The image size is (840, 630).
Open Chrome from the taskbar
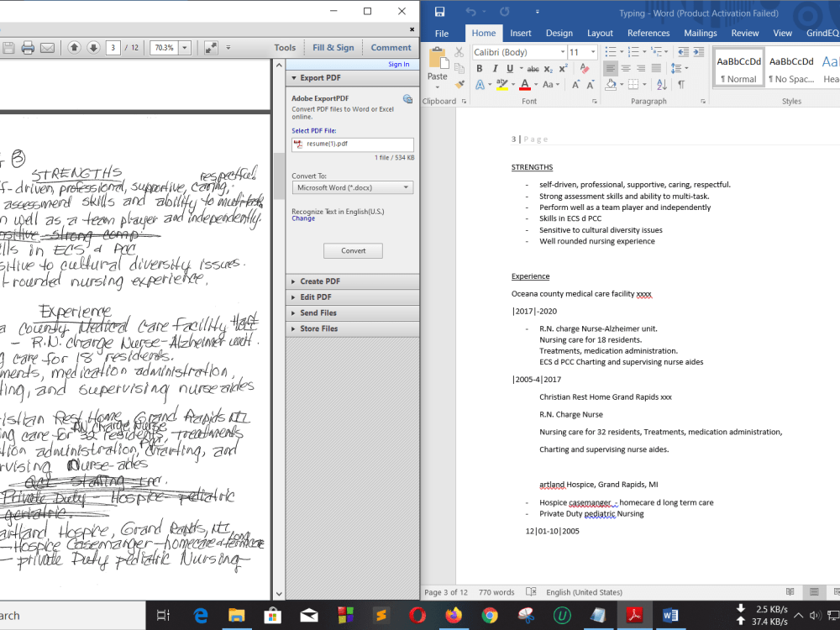(490, 616)
